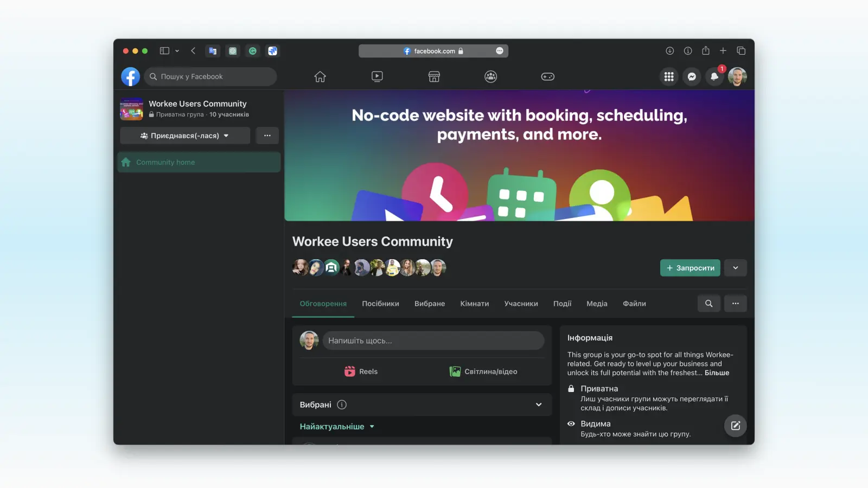Expand the dropdown next to Запросити

736,268
